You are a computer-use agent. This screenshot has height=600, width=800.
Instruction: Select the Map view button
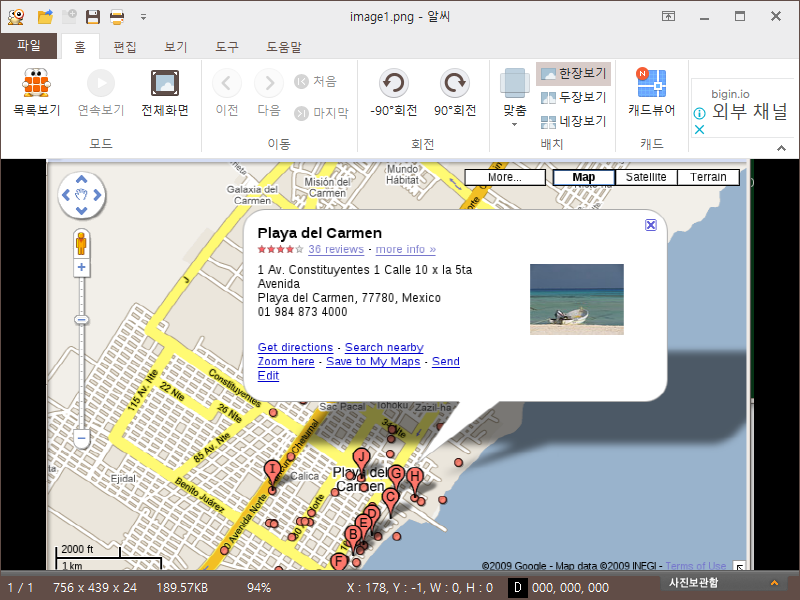584,177
